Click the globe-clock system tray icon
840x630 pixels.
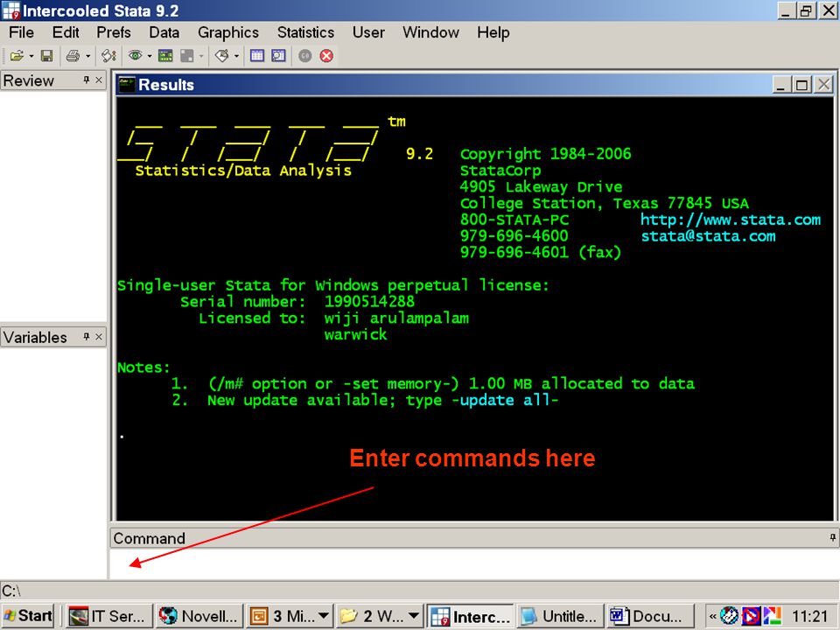[729, 616]
